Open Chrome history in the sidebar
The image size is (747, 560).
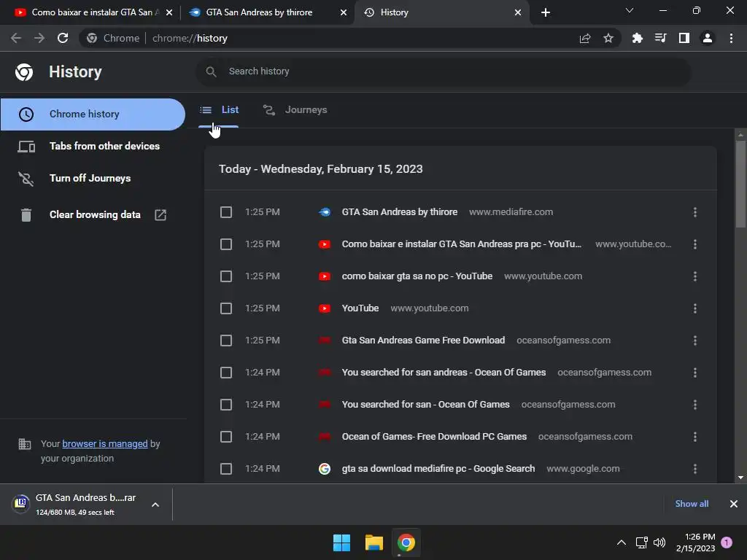[x=93, y=114]
